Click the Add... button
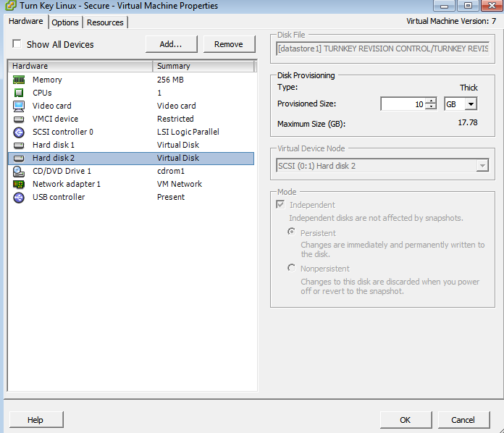 pos(171,44)
